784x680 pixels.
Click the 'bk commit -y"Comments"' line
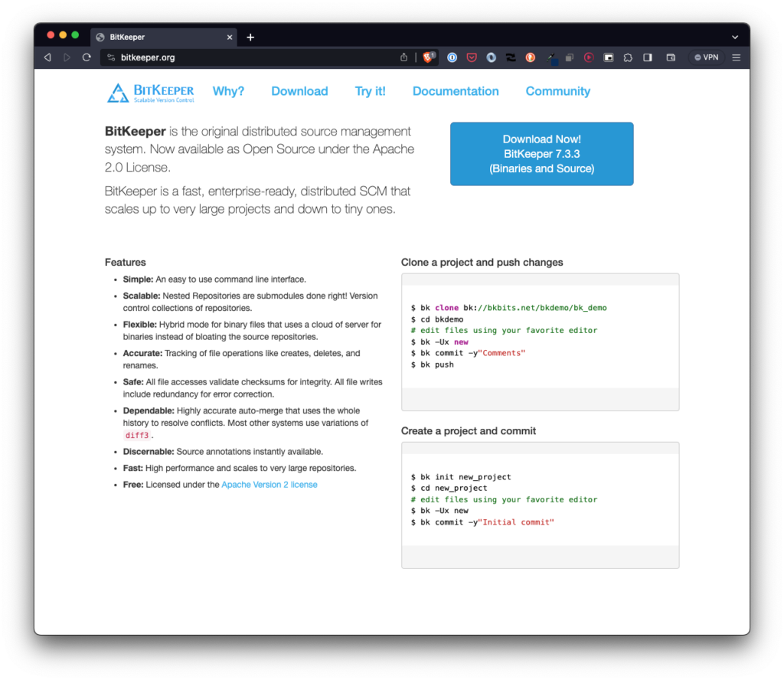[x=468, y=353]
